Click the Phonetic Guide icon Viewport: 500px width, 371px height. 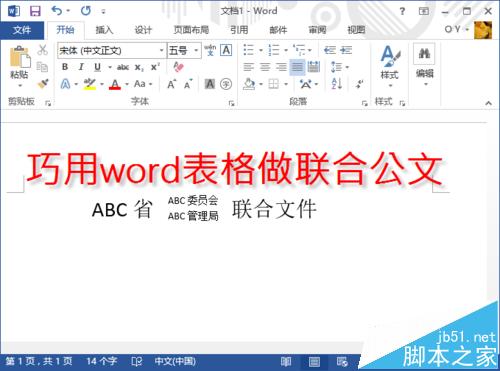(210, 50)
